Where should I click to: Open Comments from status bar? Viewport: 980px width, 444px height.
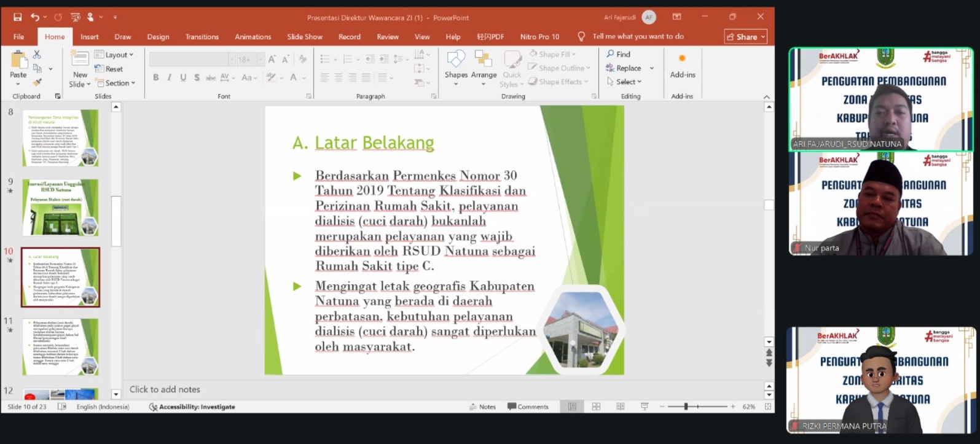coord(528,407)
